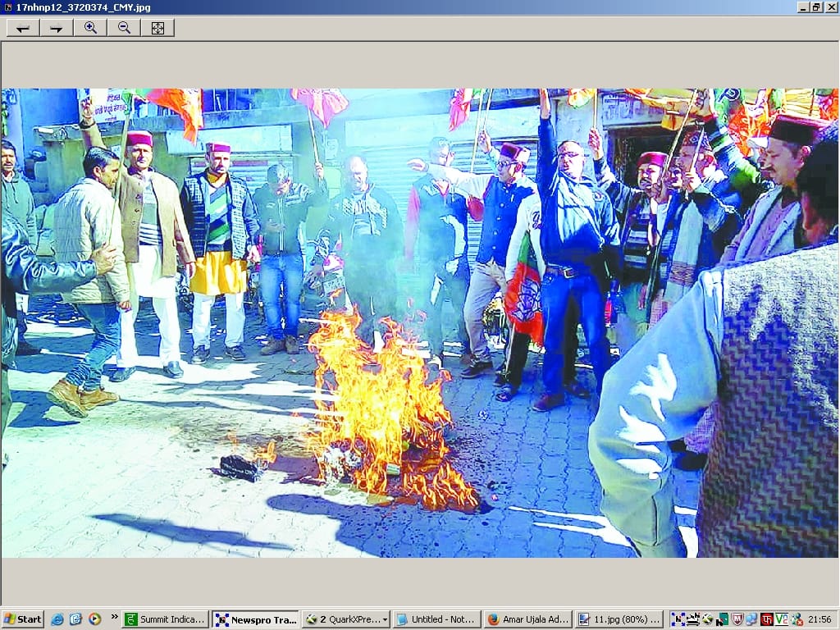Screen dimensions: 840x630
Task: Click the 21:56 system clock
Action: pos(819,619)
